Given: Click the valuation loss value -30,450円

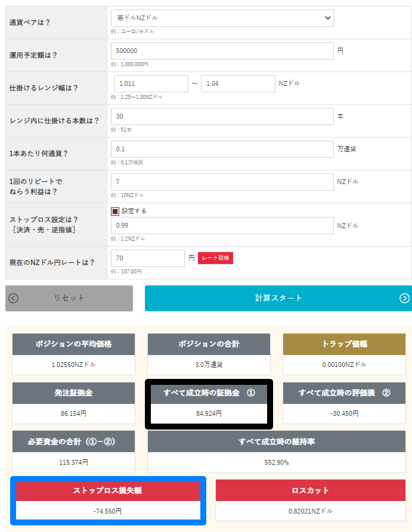Looking at the screenshot, I should click(x=344, y=413).
